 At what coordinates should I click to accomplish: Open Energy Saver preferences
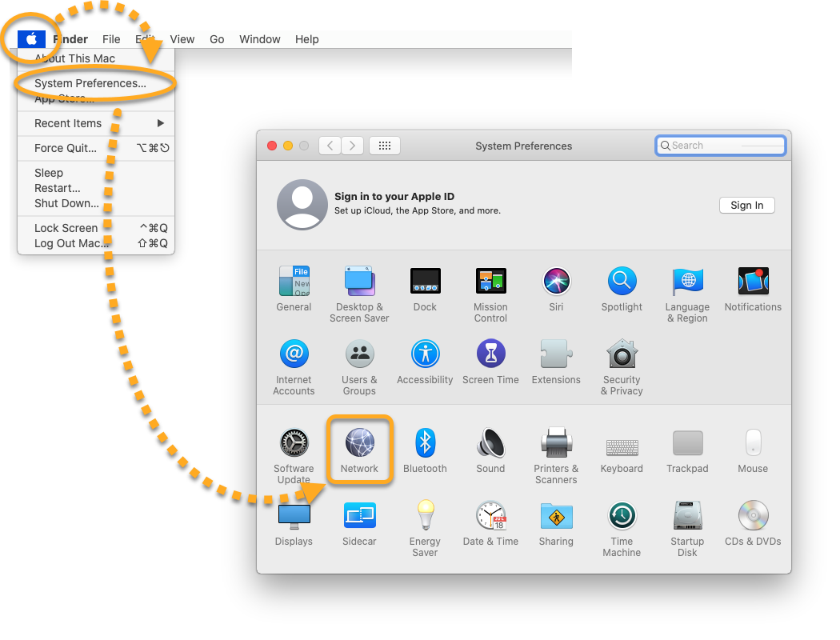[x=425, y=529]
